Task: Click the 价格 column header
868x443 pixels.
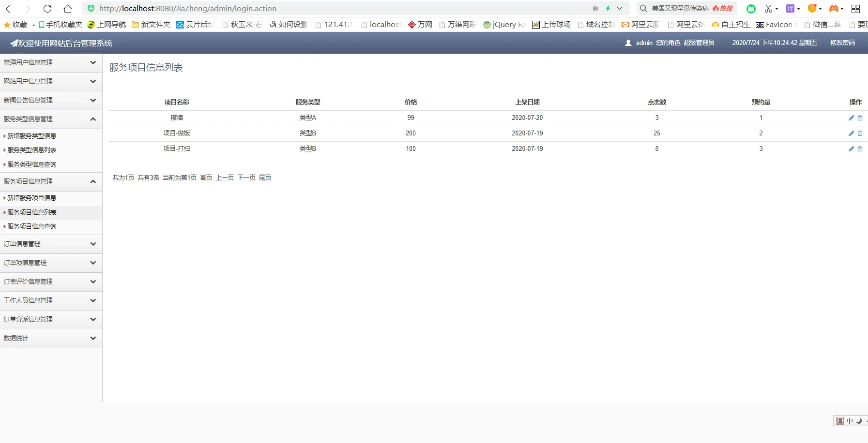Action: point(411,103)
